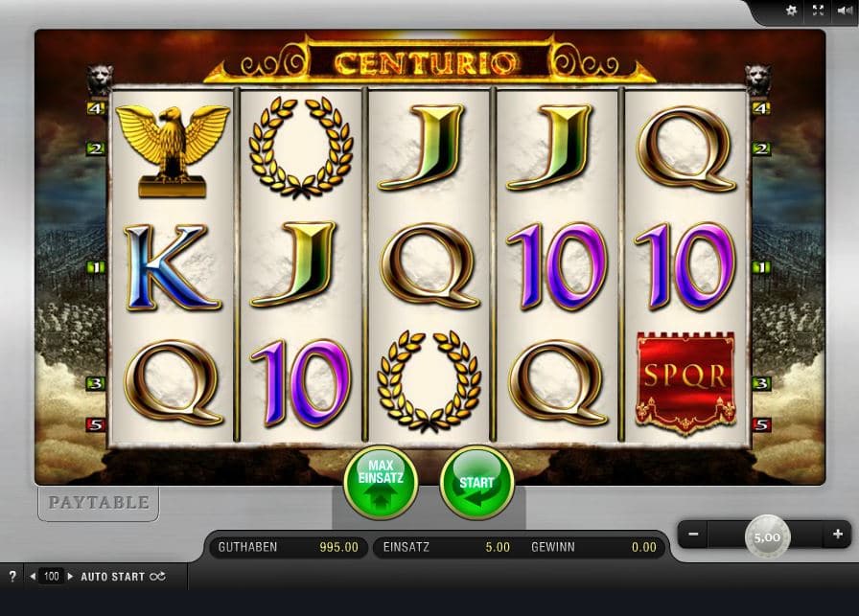The width and height of the screenshot is (859, 616).
Task: Decrease auto start count with left arrow
Action: pos(33,576)
